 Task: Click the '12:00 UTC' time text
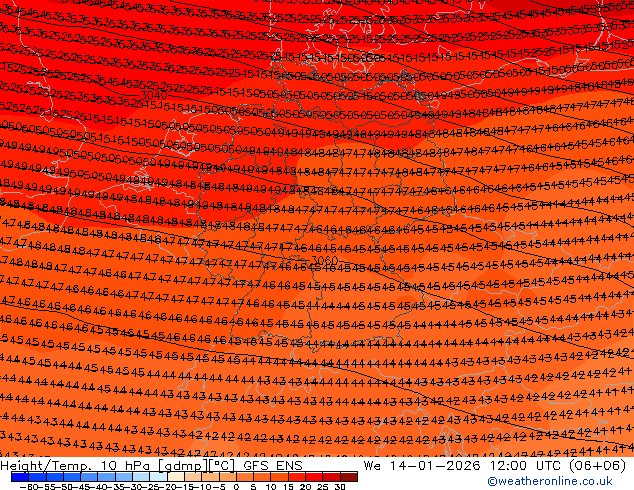tap(526, 466)
